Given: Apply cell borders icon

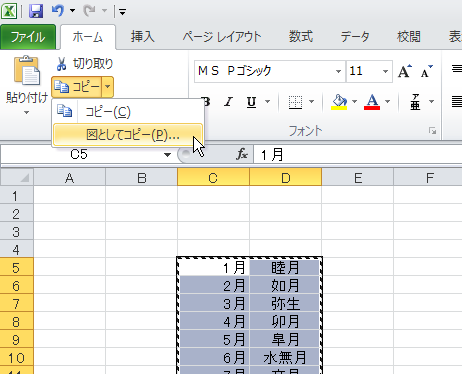Looking at the screenshot, I should pos(295,102).
